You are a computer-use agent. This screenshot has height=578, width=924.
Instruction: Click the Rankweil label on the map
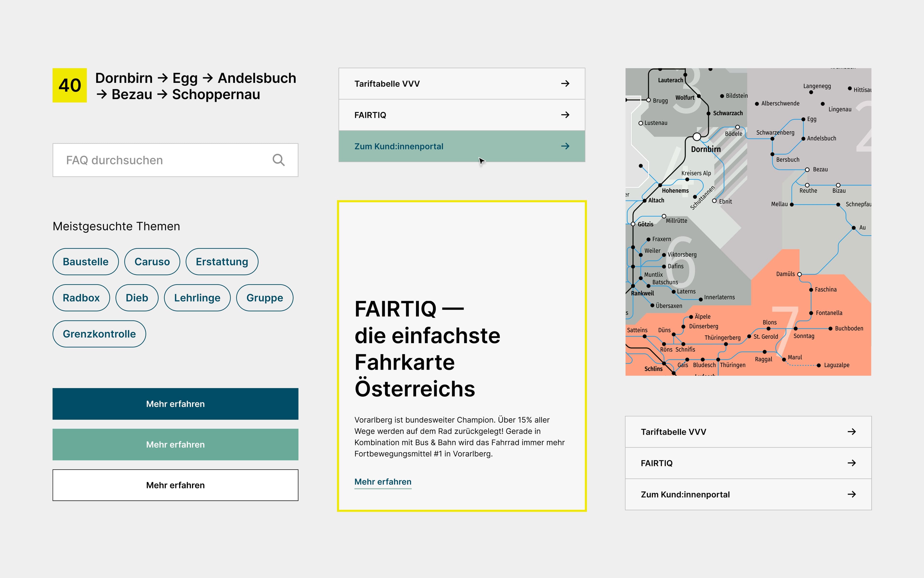point(642,293)
